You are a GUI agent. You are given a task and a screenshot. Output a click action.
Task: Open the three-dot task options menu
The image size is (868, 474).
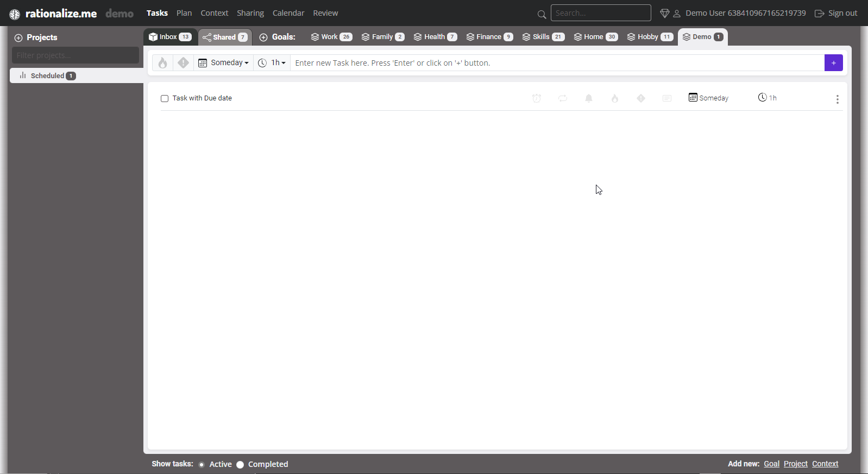[x=837, y=99]
